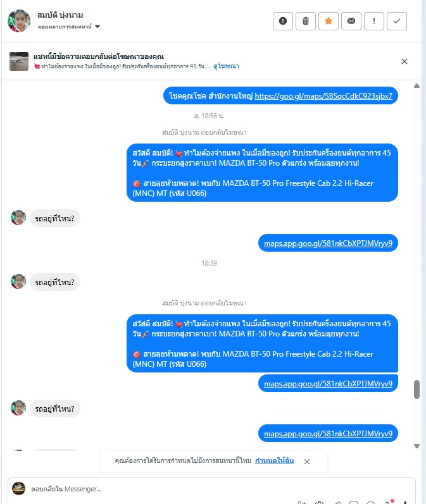Screen dimensions: 426x504
Task: Click the กำหนดให้ฉัน assign link
Action: click(274, 460)
